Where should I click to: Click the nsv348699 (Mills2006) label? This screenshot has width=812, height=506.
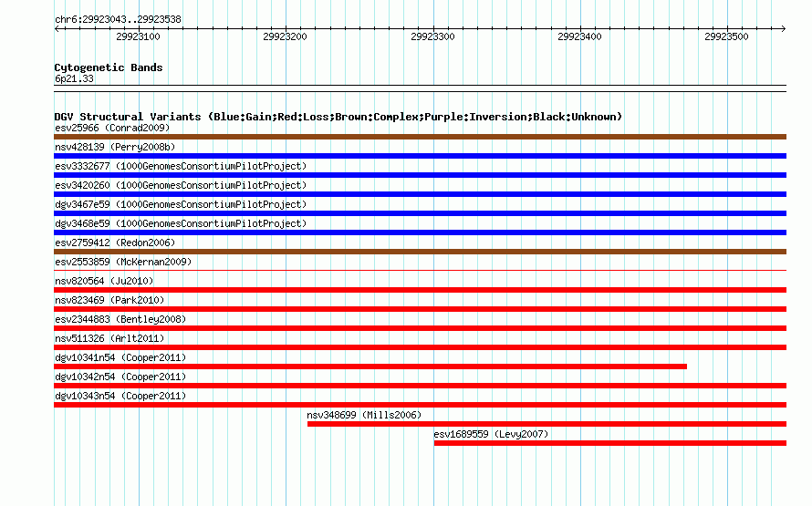coord(364,415)
